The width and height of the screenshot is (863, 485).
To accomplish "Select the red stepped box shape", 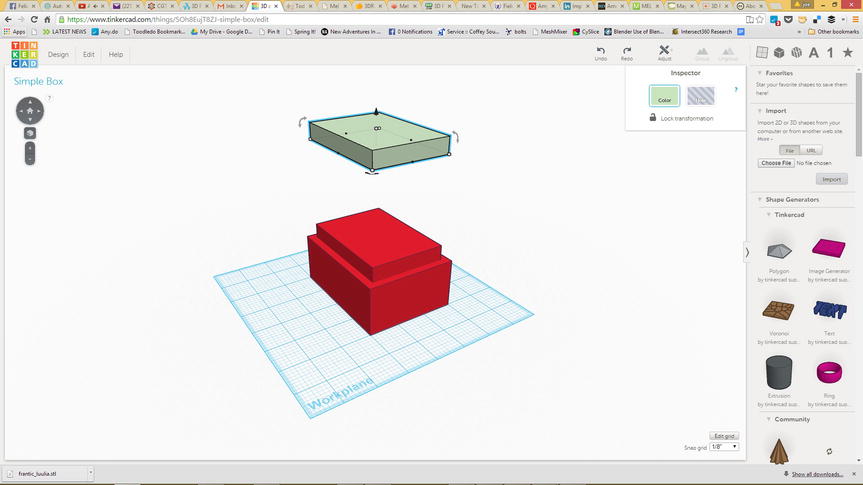I will coord(379,271).
